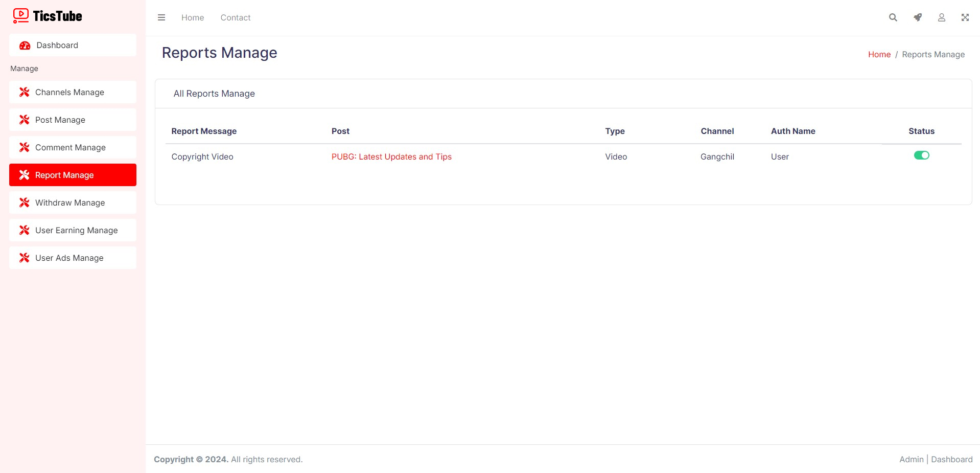
Task: Click the Status column header
Action: pos(921,131)
